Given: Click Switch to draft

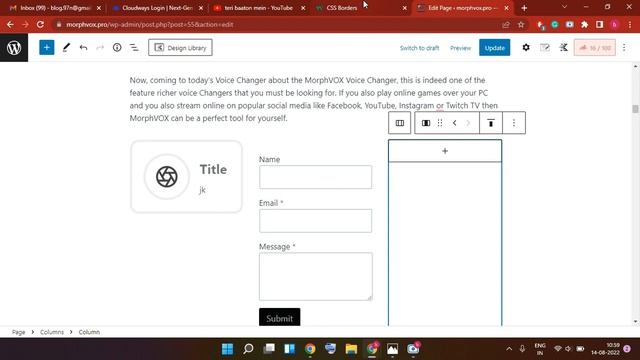Looking at the screenshot, I should click(x=419, y=48).
